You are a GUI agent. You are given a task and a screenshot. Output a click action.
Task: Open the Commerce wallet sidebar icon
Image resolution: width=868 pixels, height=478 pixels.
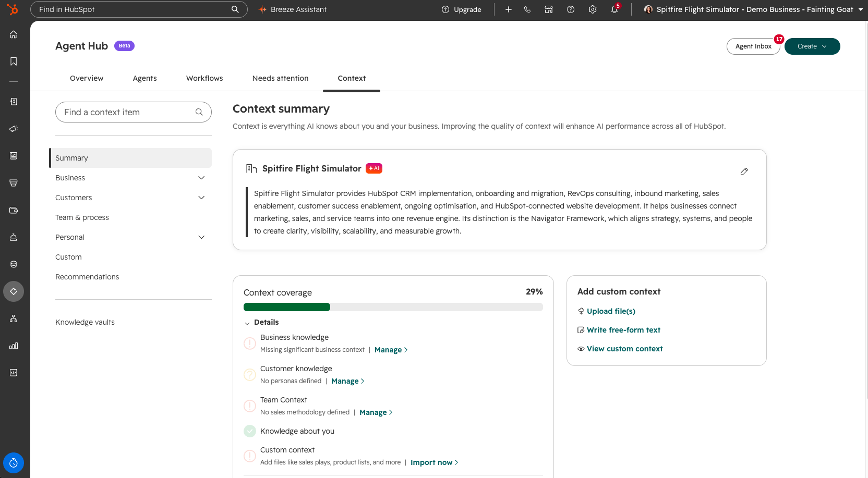14,210
